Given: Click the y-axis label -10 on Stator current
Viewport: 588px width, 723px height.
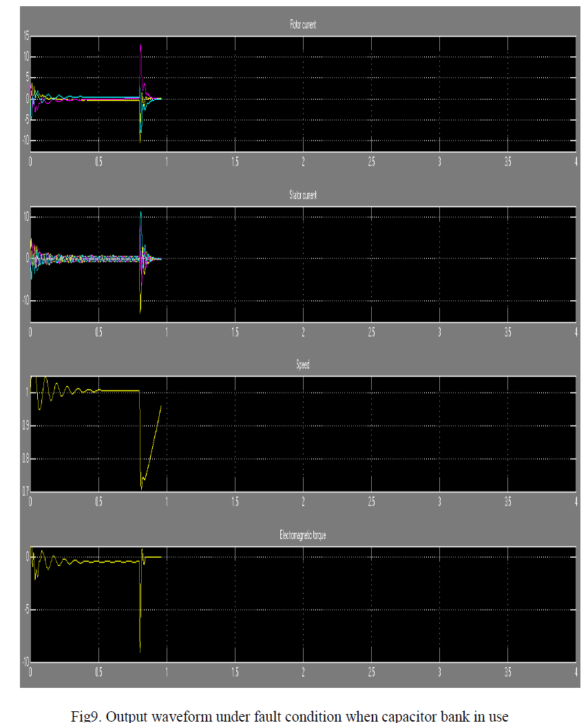Looking at the screenshot, I should [x=23, y=300].
